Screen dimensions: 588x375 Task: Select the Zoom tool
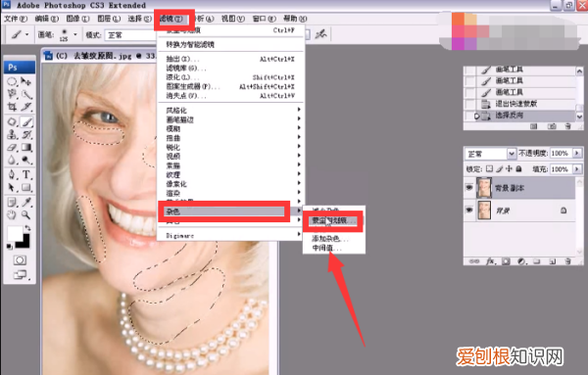(x=25, y=215)
